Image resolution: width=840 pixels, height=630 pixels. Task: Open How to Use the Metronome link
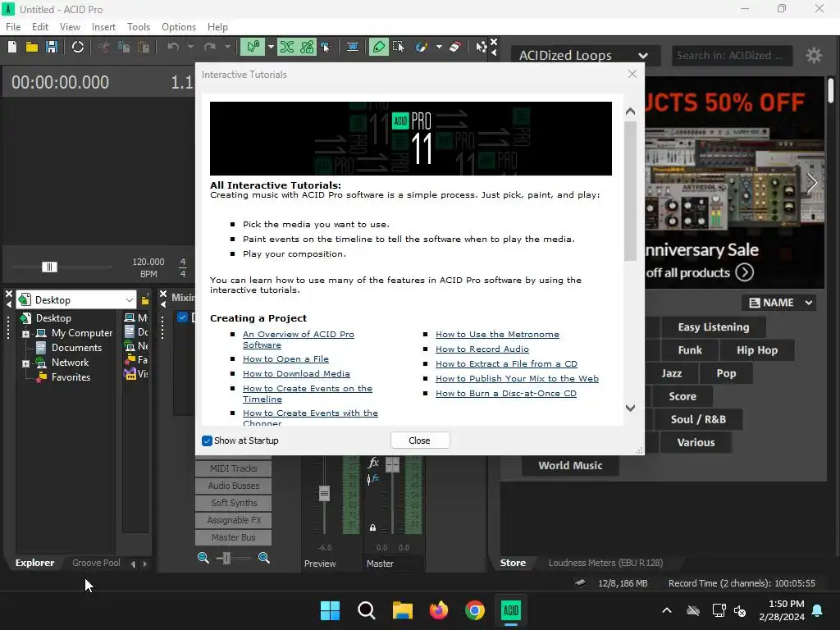click(x=497, y=335)
